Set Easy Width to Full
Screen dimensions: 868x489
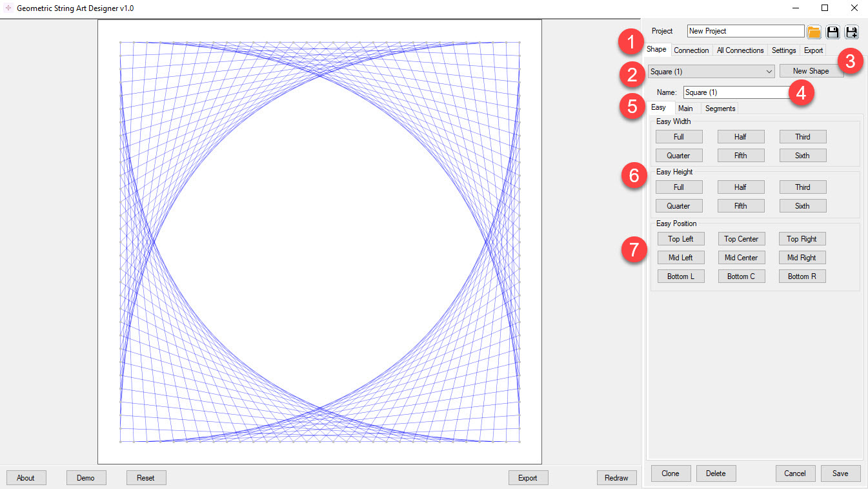tap(679, 137)
